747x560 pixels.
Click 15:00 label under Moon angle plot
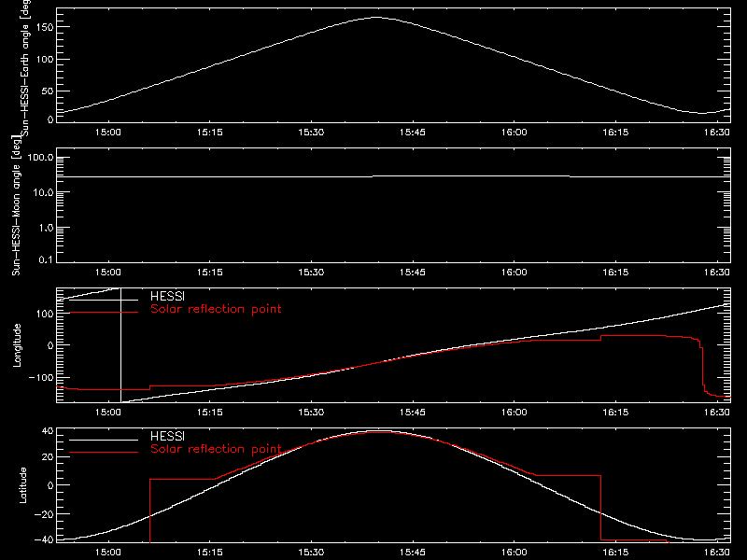point(108,273)
